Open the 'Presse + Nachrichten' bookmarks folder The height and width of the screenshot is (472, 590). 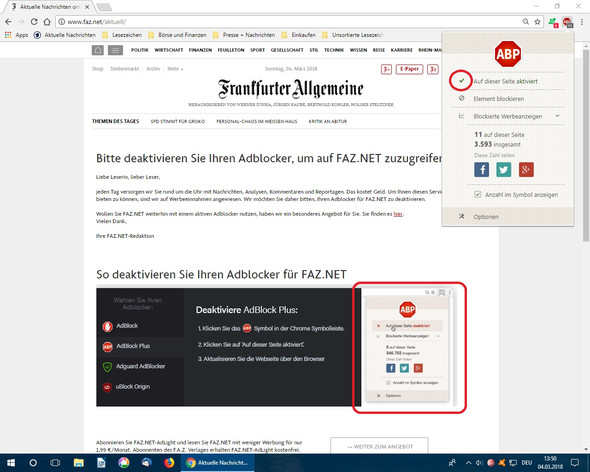(x=244, y=35)
